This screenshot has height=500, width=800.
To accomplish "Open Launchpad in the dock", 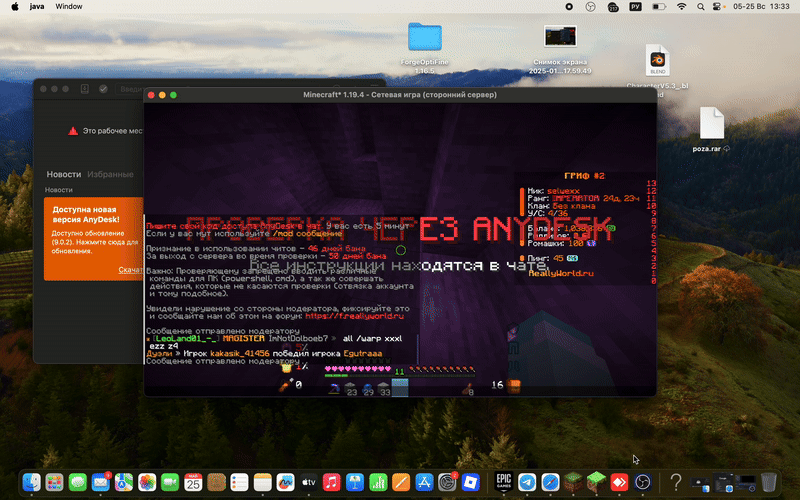I will [54, 482].
